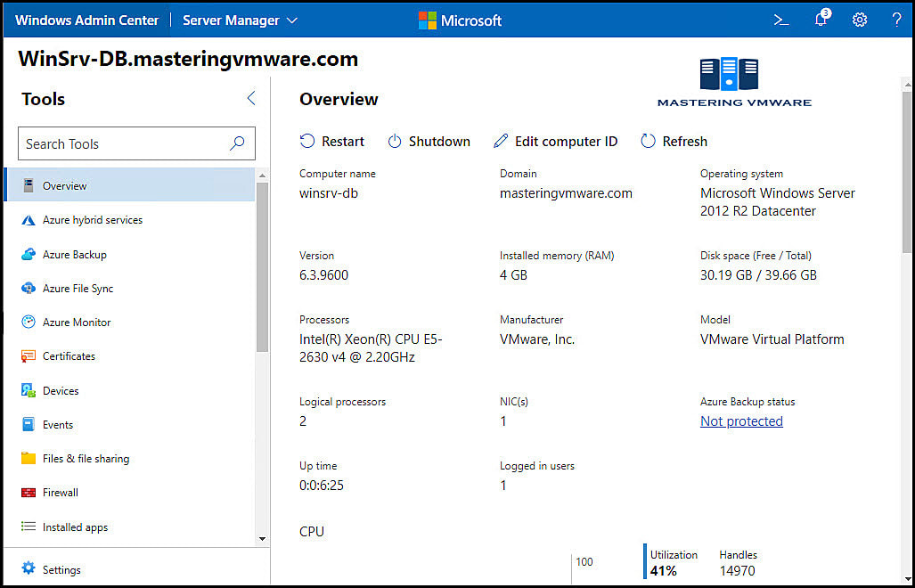
Task: Open Server Manager dropdown
Action: click(x=240, y=20)
